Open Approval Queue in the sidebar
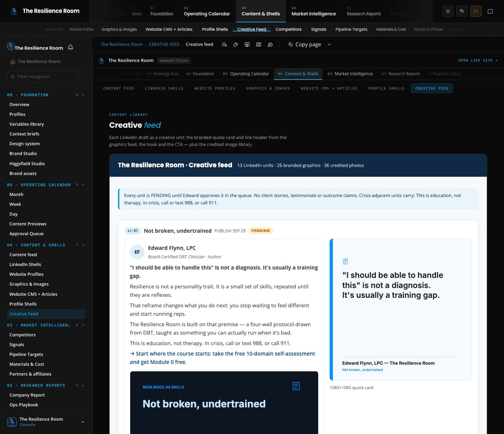504x434 pixels. 27,234
